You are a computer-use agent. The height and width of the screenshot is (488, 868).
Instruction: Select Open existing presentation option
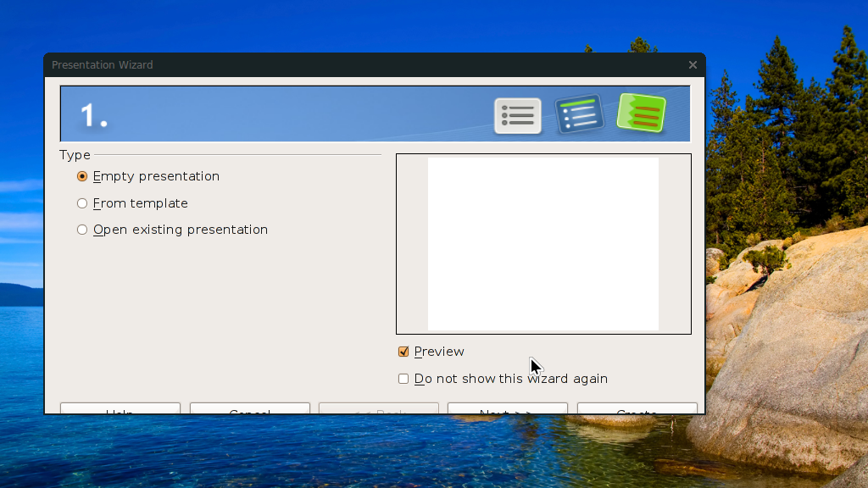(82, 230)
